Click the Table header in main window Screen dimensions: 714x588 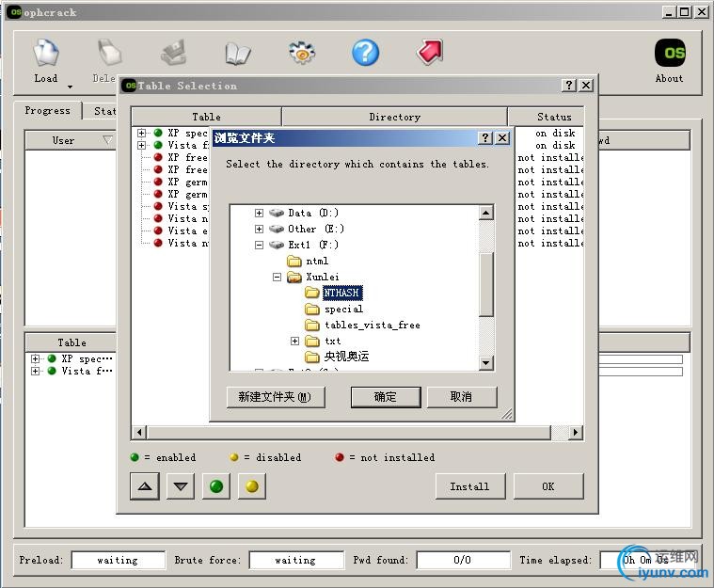point(71,342)
